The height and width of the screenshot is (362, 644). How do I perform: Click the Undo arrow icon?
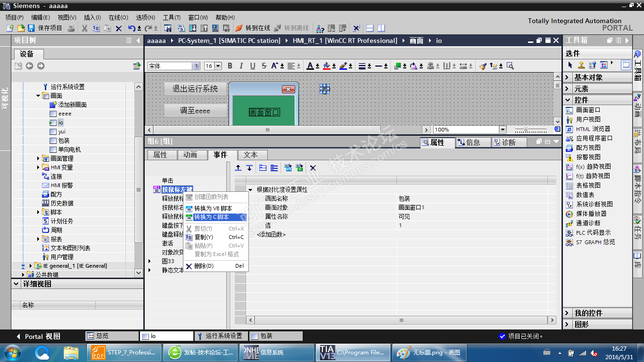click(x=132, y=28)
